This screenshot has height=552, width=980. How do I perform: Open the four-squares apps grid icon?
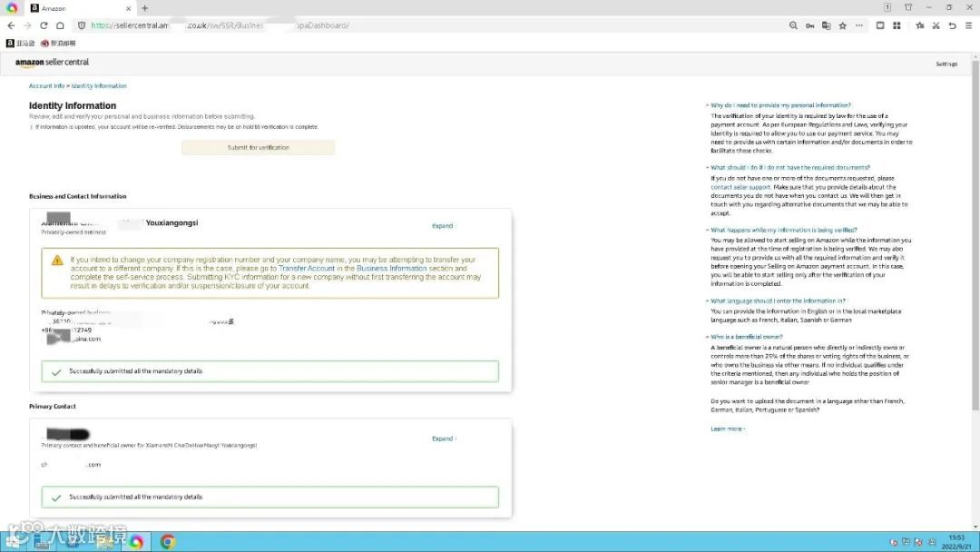point(897,25)
